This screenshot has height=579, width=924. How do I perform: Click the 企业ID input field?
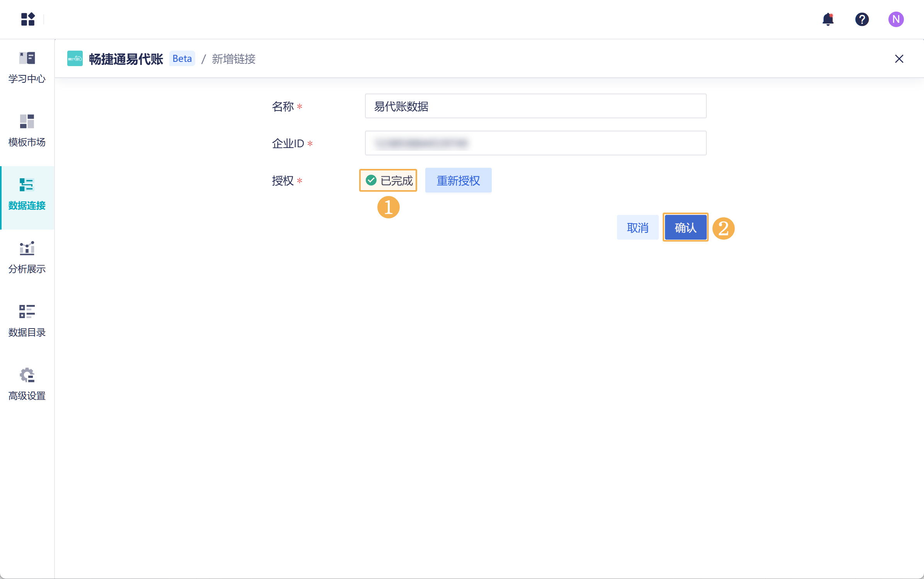(x=535, y=143)
